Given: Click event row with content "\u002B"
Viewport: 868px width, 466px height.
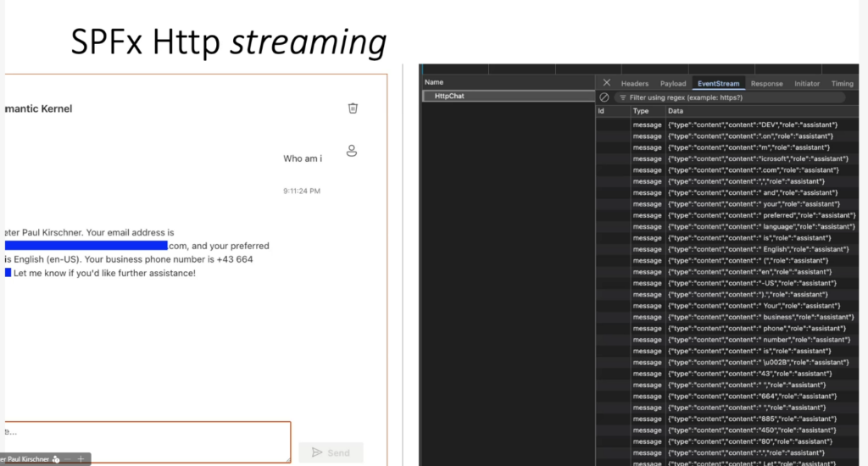Looking at the screenshot, I should (726, 362).
